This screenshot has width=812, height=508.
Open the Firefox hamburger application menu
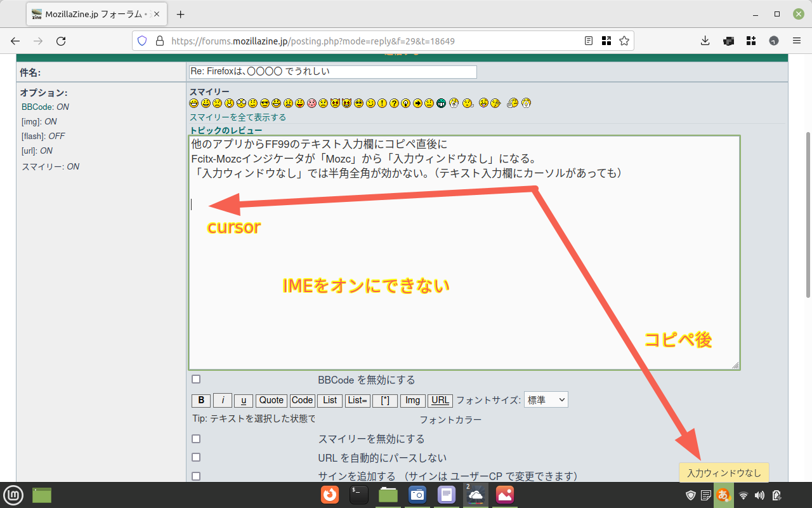(797, 41)
